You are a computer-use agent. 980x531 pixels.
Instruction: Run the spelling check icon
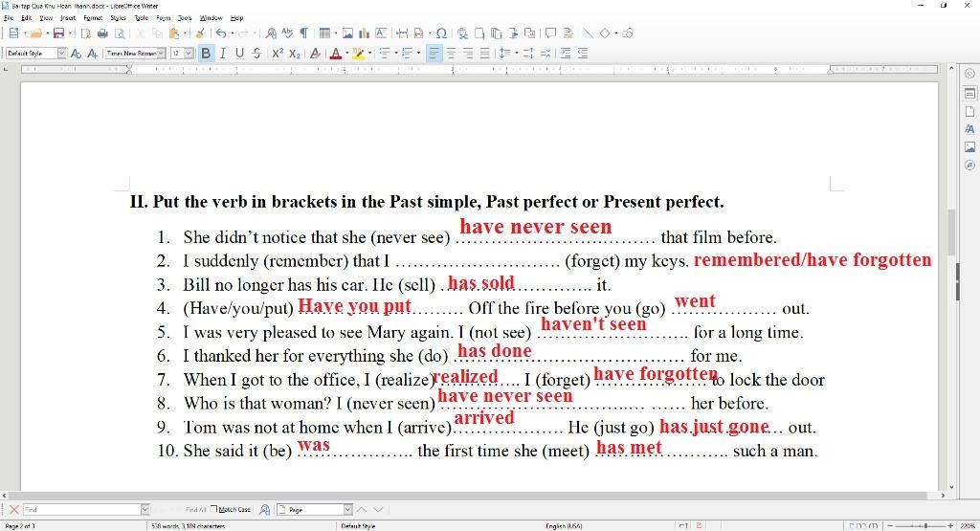(x=287, y=33)
